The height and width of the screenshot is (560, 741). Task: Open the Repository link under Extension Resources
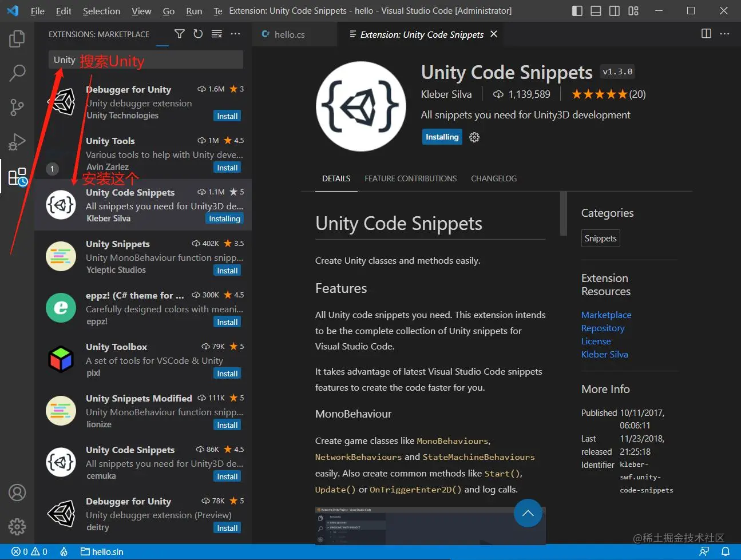(603, 328)
